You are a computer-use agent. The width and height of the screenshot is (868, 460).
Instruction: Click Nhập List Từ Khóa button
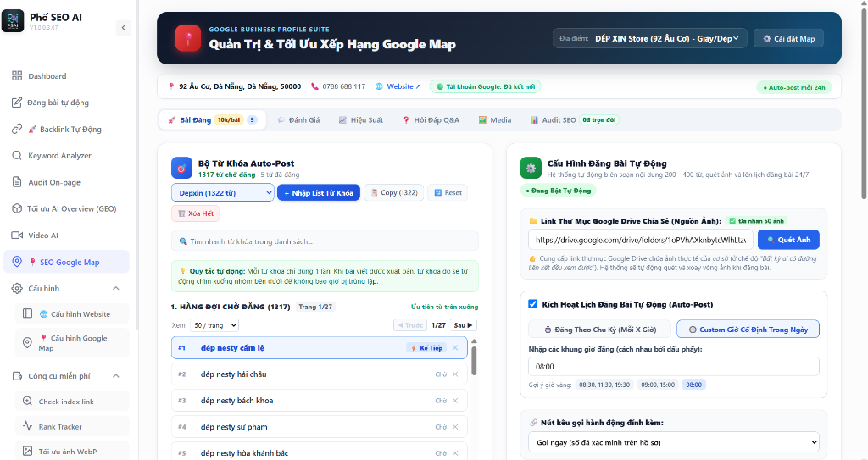coord(319,192)
